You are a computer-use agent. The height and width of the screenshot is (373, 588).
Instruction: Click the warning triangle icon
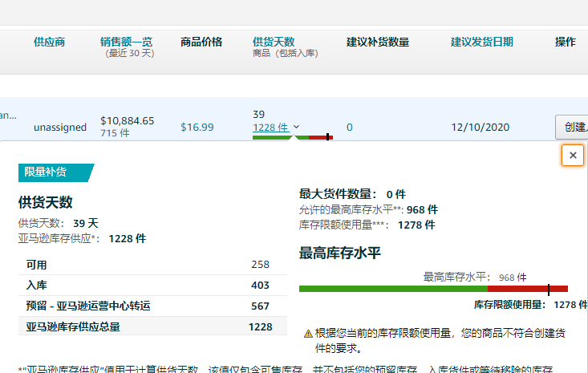pyautogui.click(x=308, y=334)
